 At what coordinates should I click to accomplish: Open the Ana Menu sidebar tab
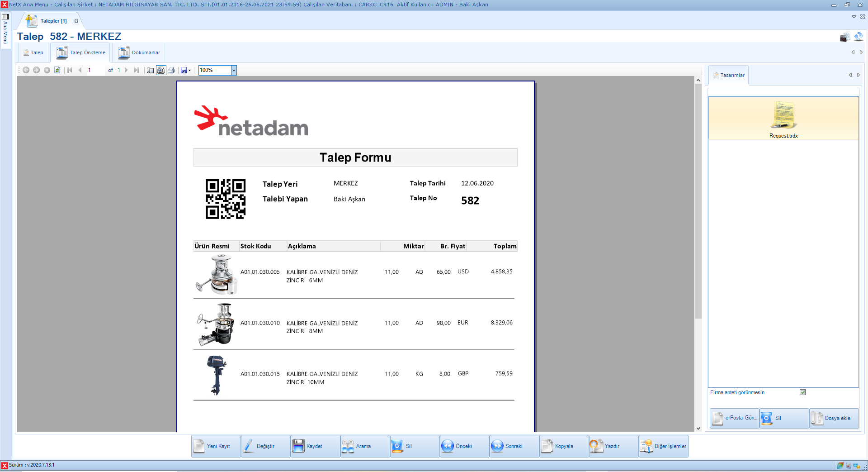point(5,32)
